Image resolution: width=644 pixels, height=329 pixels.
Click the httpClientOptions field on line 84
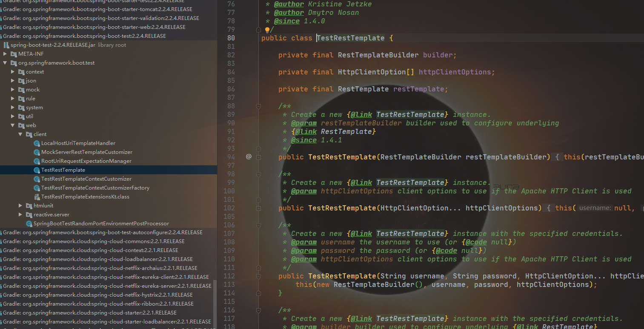455,72
